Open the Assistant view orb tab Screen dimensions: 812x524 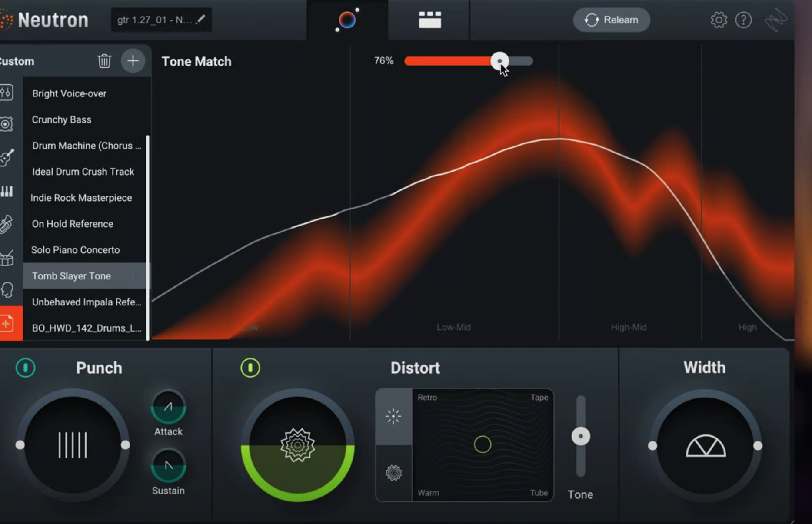tap(347, 20)
